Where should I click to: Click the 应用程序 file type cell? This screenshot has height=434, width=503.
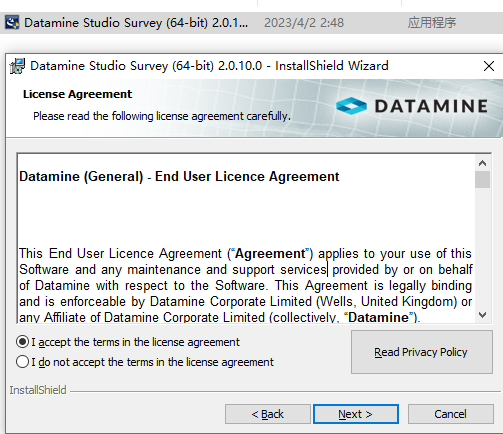(x=432, y=23)
